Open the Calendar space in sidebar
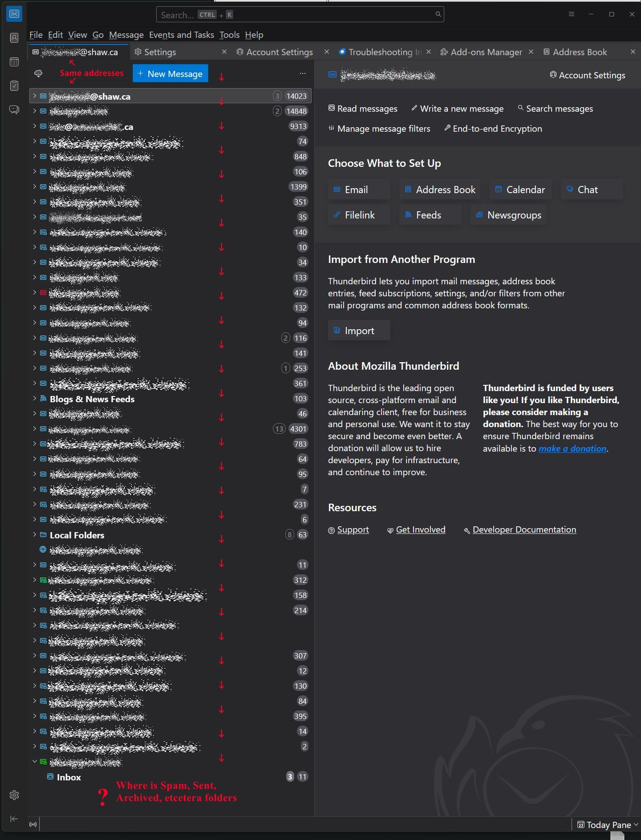 pyautogui.click(x=14, y=62)
